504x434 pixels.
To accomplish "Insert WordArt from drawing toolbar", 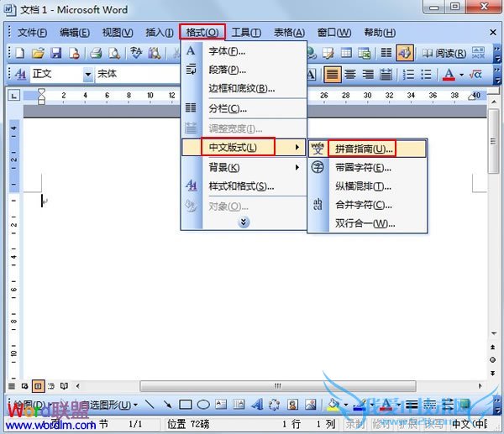I will click(x=257, y=405).
